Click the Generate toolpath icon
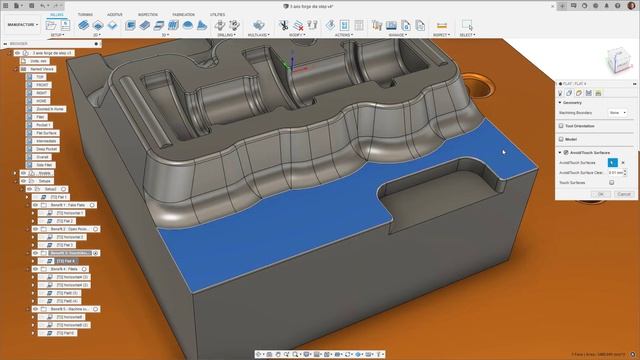 (x=330, y=25)
